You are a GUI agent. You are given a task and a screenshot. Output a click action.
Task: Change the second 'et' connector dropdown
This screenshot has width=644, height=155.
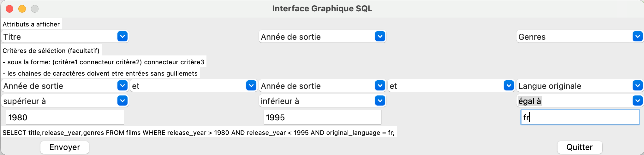pyautogui.click(x=509, y=86)
